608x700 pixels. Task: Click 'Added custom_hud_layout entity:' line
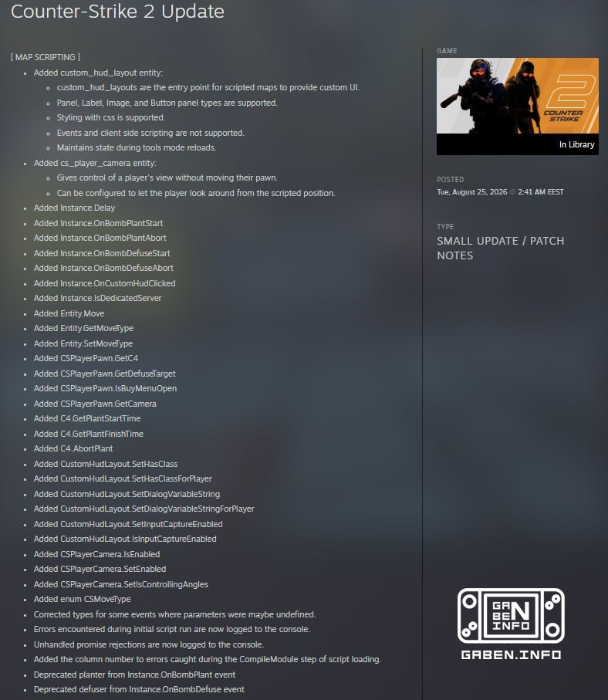click(98, 73)
